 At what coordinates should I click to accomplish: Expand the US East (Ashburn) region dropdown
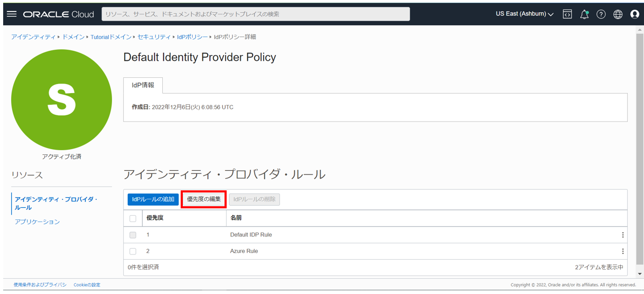point(524,14)
